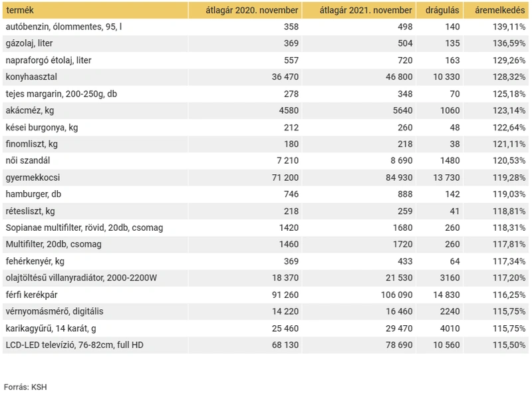The height and width of the screenshot is (393, 532).
Task: Click the 498 price for autóbenzin
Action: pyautogui.click(x=405, y=27)
